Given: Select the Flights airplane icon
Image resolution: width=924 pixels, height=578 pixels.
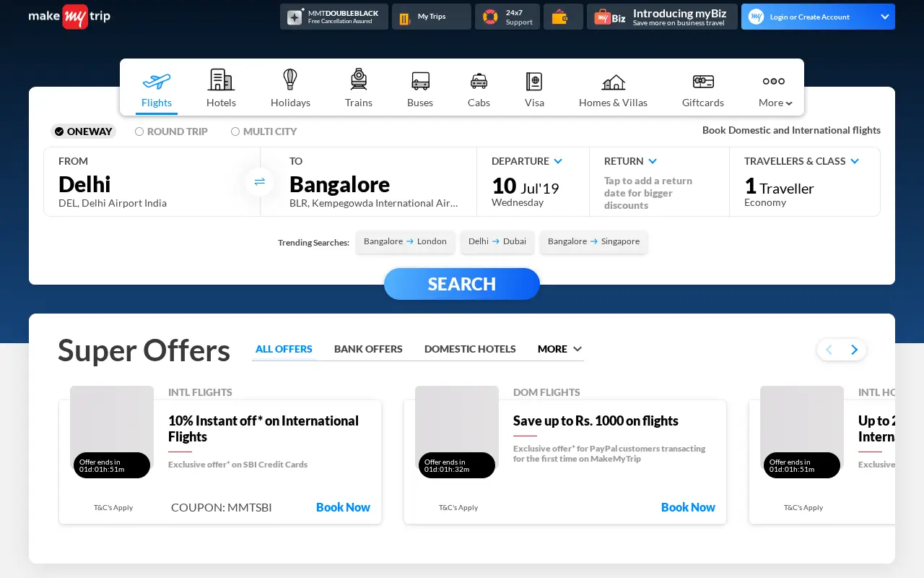Looking at the screenshot, I should pos(157,80).
